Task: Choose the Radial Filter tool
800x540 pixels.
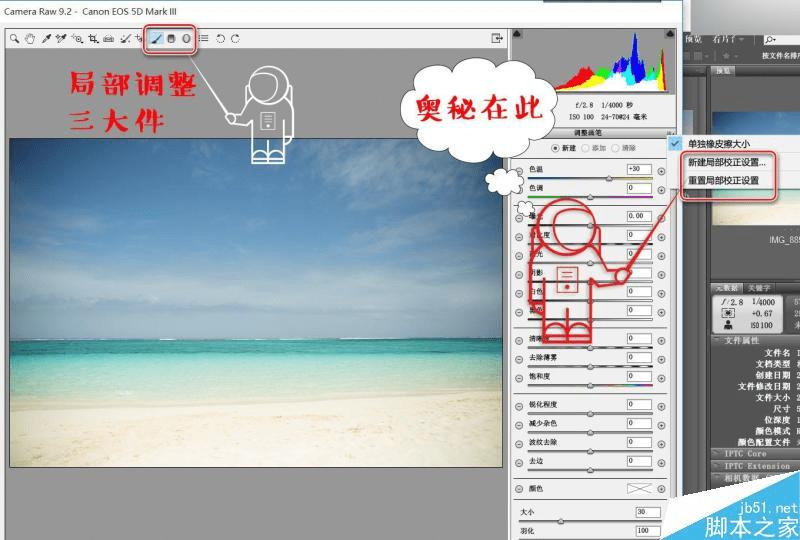Action: pos(186,39)
